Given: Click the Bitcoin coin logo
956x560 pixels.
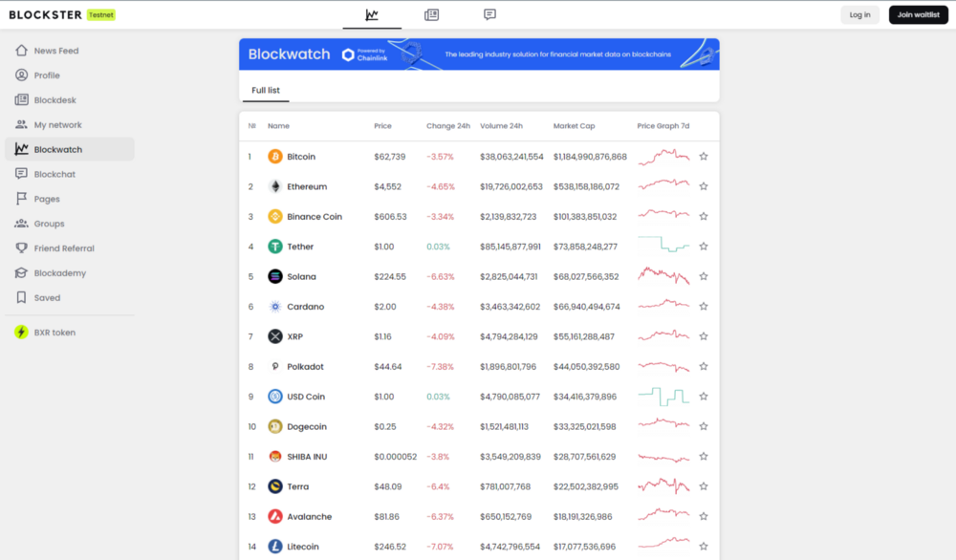Looking at the screenshot, I should click(x=275, y=157).
